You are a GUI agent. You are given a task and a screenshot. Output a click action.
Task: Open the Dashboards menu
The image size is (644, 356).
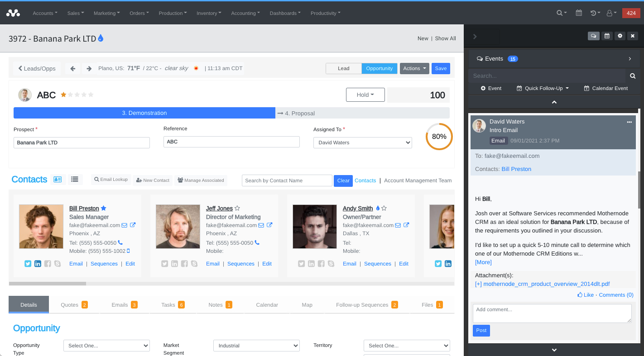285,13
